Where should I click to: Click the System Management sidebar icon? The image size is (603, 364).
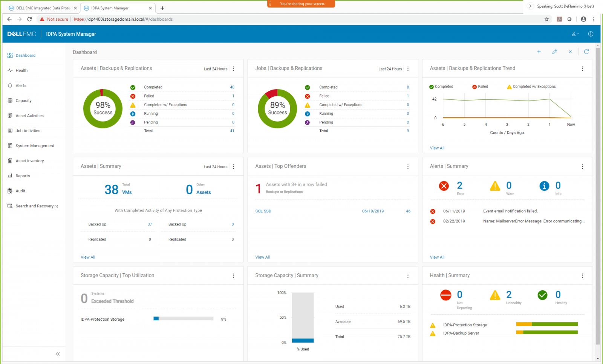click(x=10, y=146)
